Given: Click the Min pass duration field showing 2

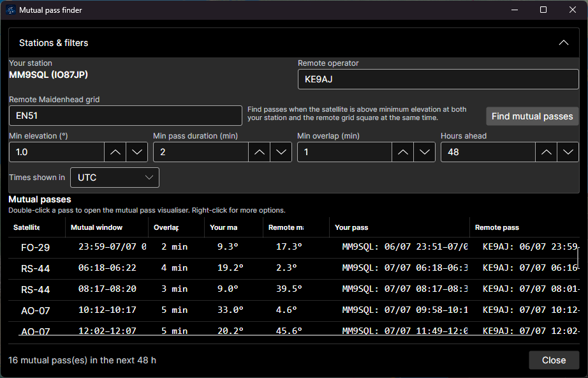Looking at the screenshot, I should click(x=201, y=152).
